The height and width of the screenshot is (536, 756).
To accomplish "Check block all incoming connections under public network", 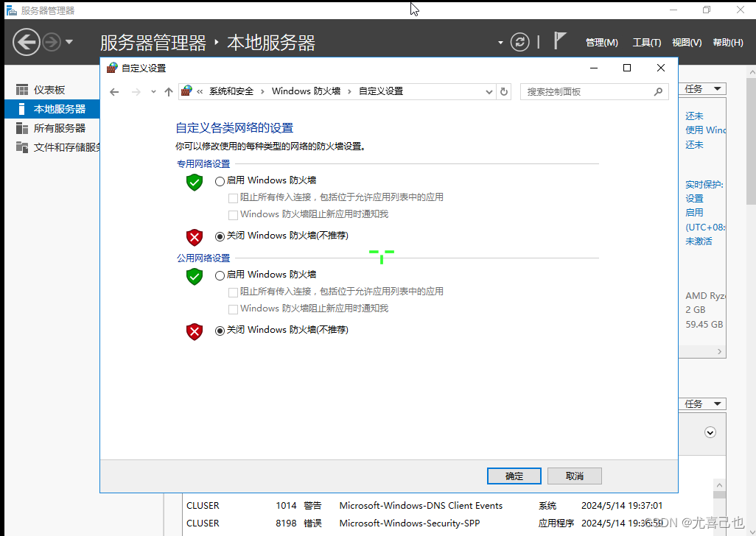I will 233,292.
